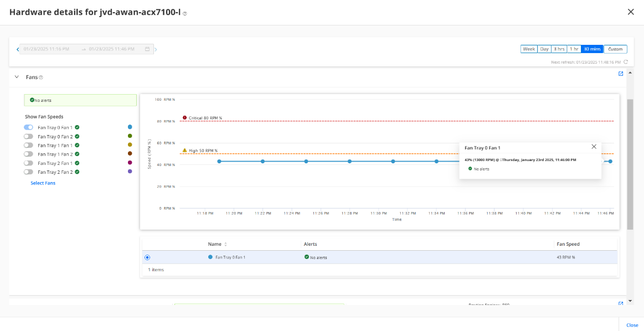Click the refresh icon next to Next refresh
Image resolution: width=644 pixels, height=331 pixels.
(626, 63)
